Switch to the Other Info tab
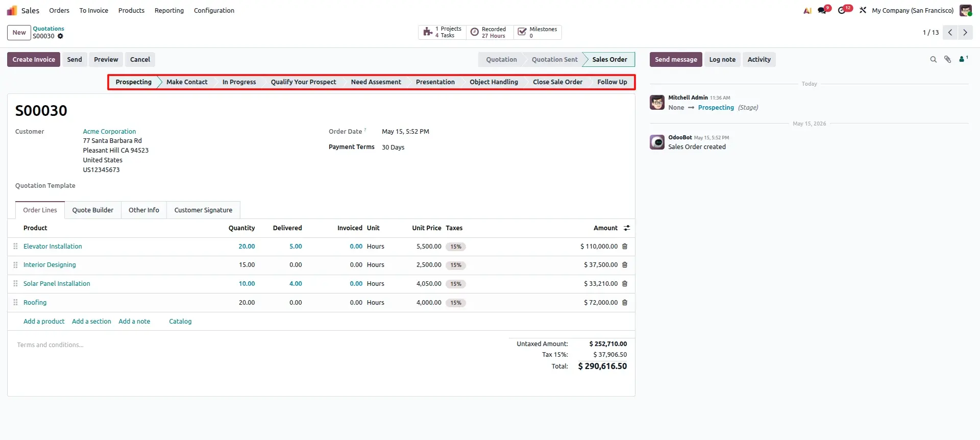This screenshot has height=440, width=980. [144, 210]
